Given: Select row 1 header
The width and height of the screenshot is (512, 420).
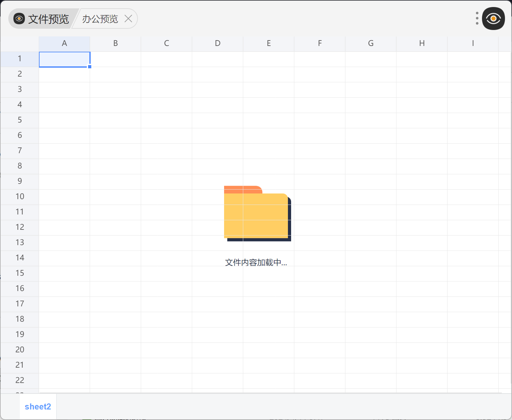Looking at the screenshot, I should 20,59.
